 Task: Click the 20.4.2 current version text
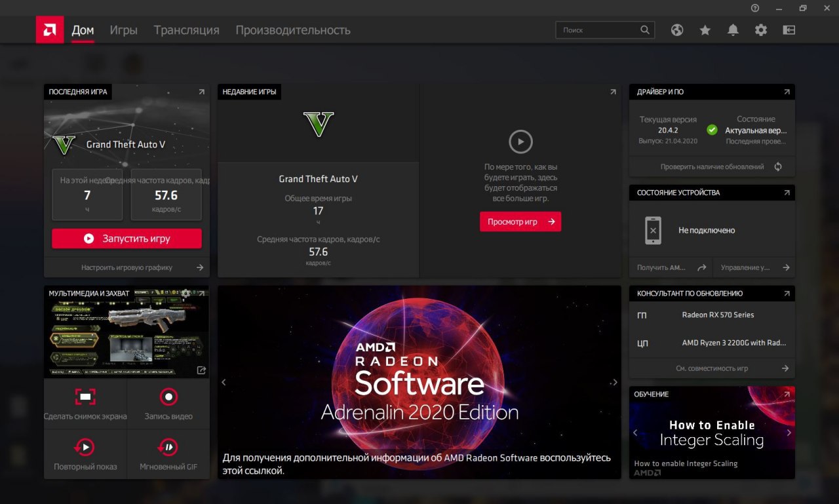[x=668, y=130]
